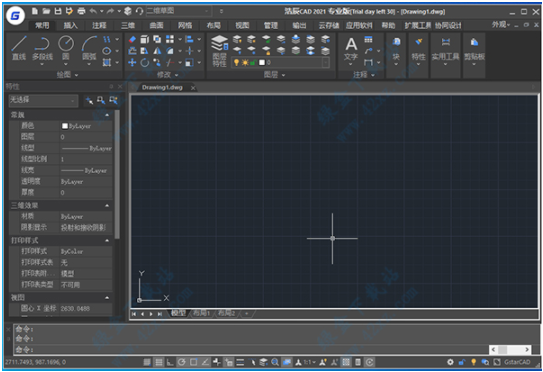Click the 帮助 help tab
This screenshot has width=543, height=372.
coord(388,25)
